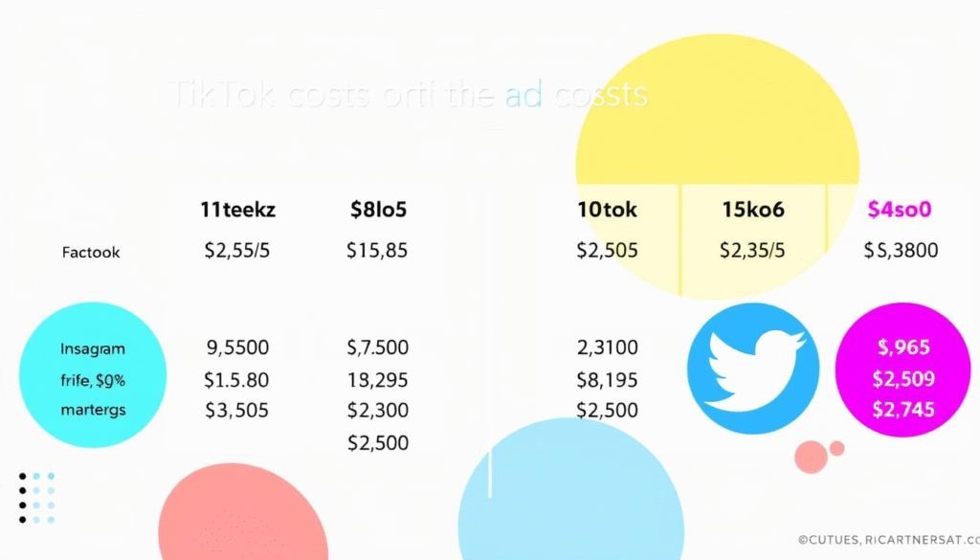The height and width of the screenshot is (560, 980).
Task: Choose the 15ko6 column header
Action: pos(751,210)
